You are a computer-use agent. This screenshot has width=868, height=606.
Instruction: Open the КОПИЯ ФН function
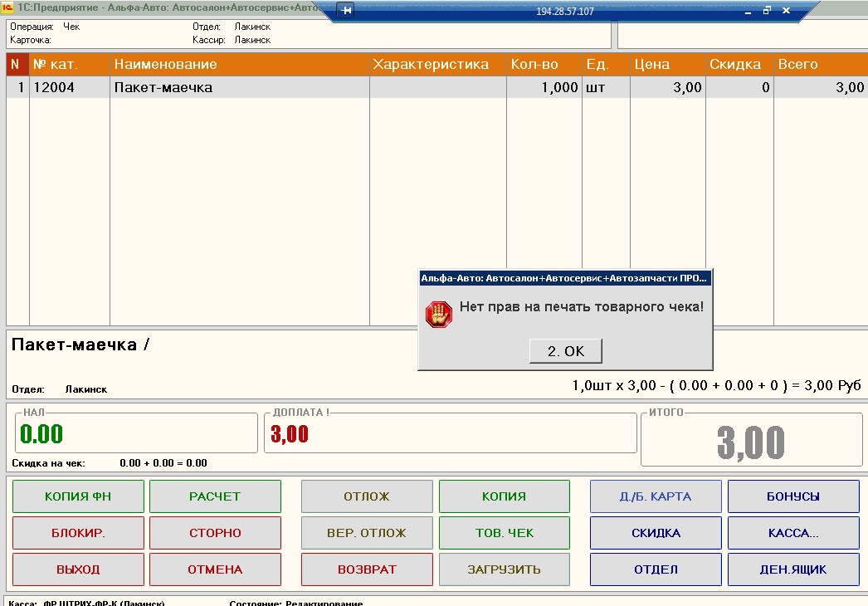[x=78, y=496]
